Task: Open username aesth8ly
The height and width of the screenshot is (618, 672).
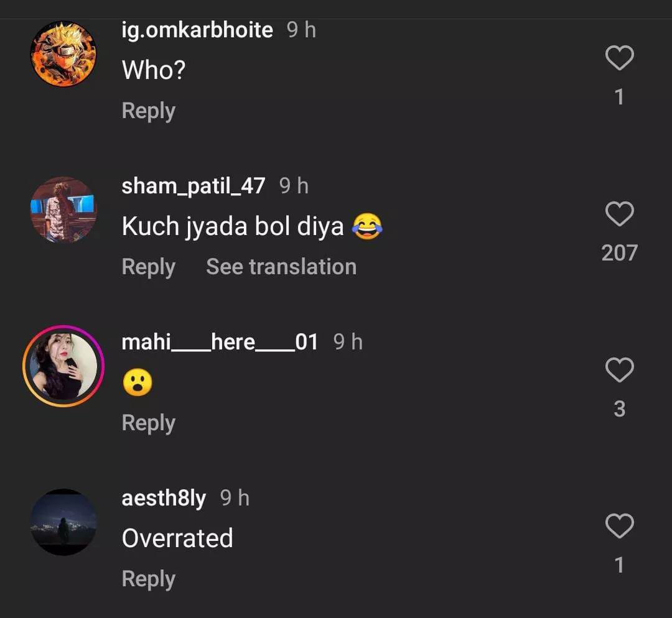Action: coord(164,498)
